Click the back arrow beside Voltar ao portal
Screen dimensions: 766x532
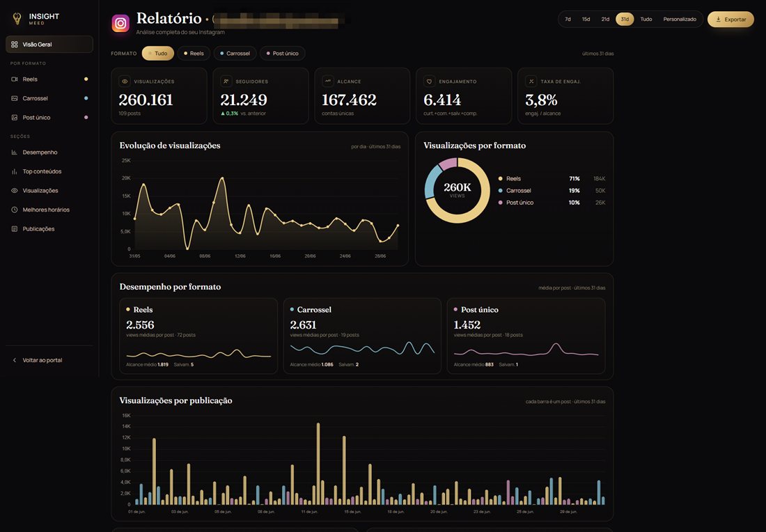click(x=15, y=360)
